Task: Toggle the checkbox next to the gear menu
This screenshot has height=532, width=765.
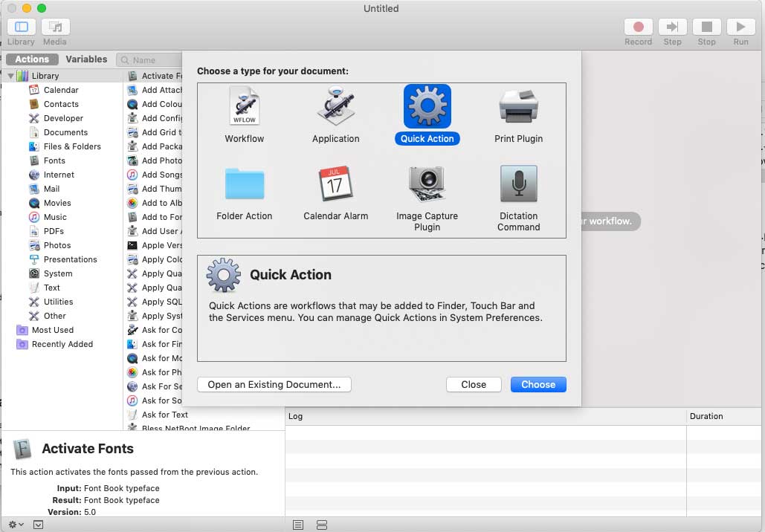Action: click(x=37, y=525)
